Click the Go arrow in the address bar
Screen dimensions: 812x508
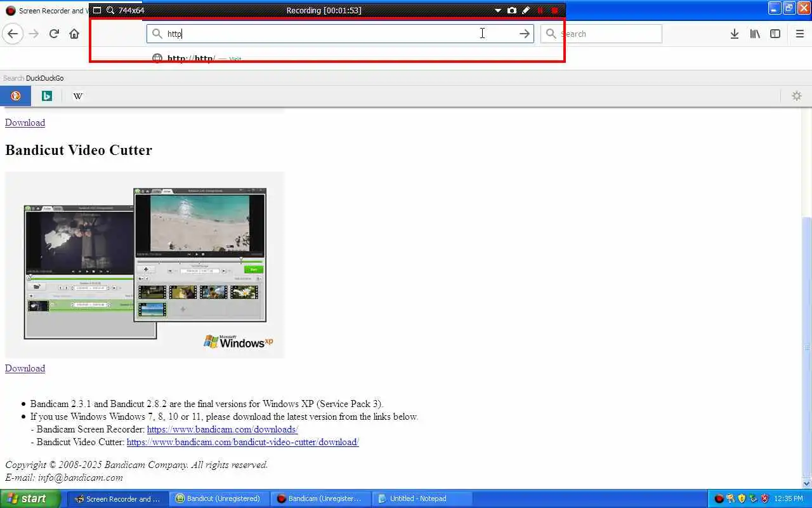pyautogui.click(x=524, y=34)
